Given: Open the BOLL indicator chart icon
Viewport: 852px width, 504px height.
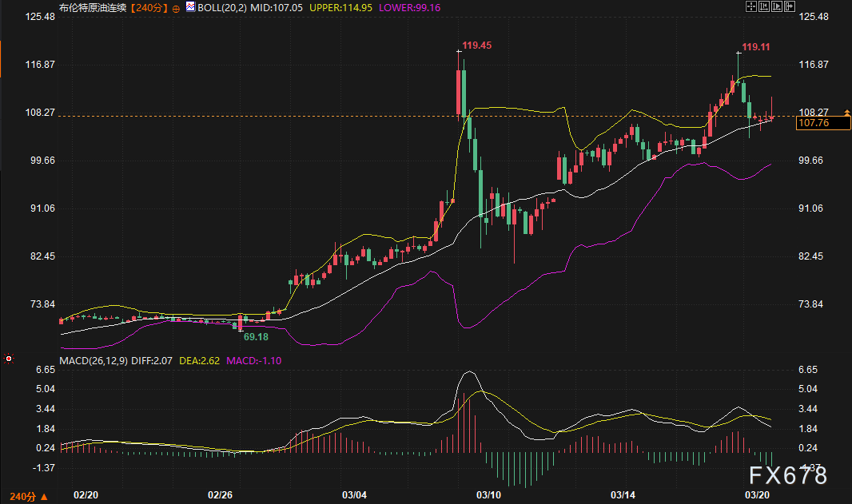Looking at the screenshot, I should (x=190, y=6).
